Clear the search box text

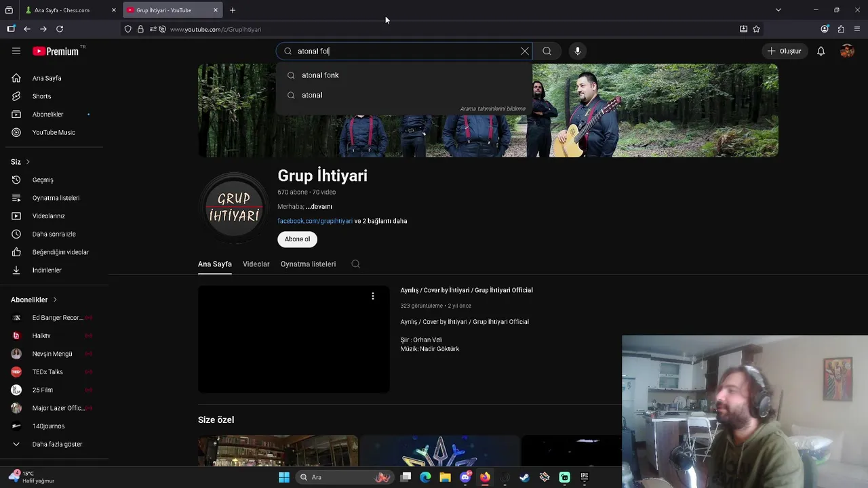pyautogui.click(x=524, y=51)
